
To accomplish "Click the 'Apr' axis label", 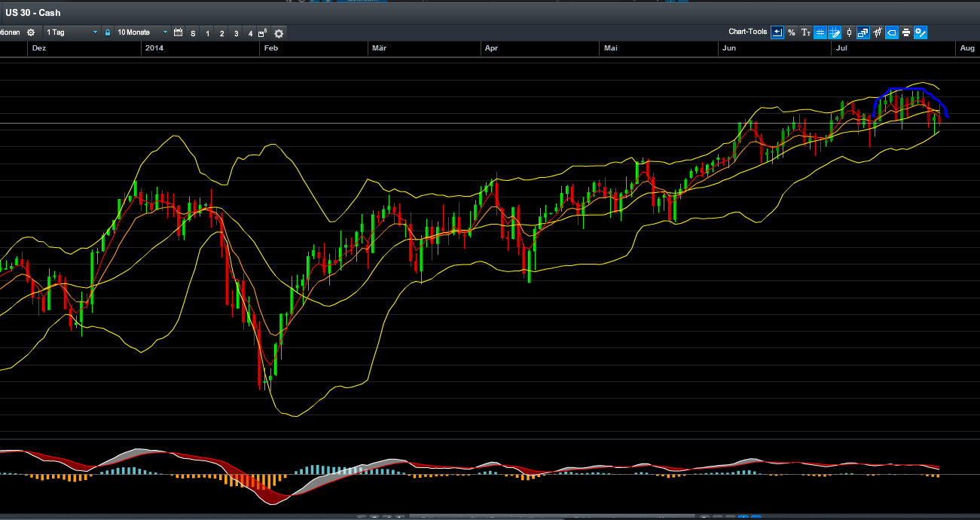I will pyautogui.click(x=491, y=48).
